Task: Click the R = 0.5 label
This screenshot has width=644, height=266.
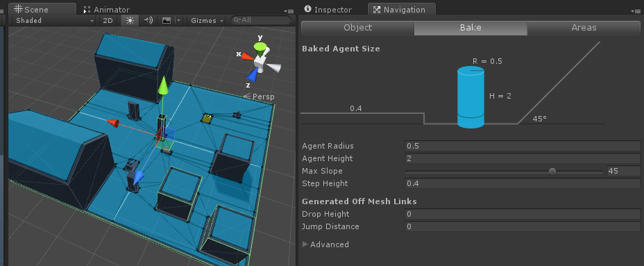Action: [487, 61]
